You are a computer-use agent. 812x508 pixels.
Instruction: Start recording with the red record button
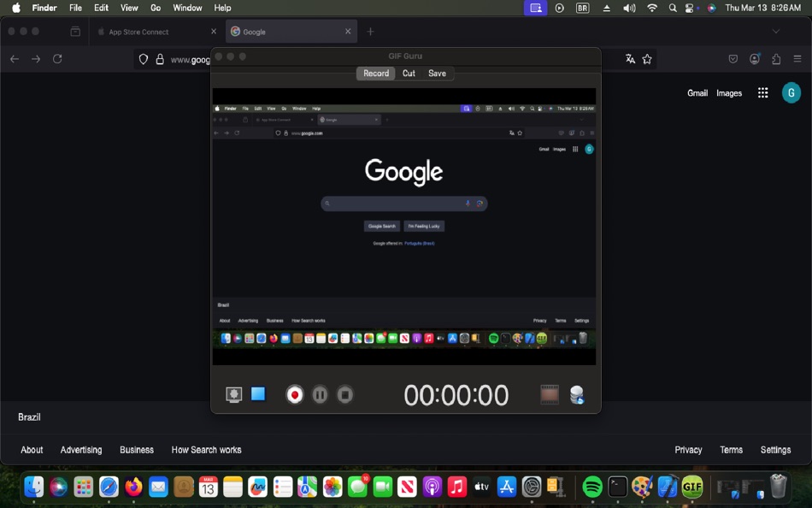point(295,395)
